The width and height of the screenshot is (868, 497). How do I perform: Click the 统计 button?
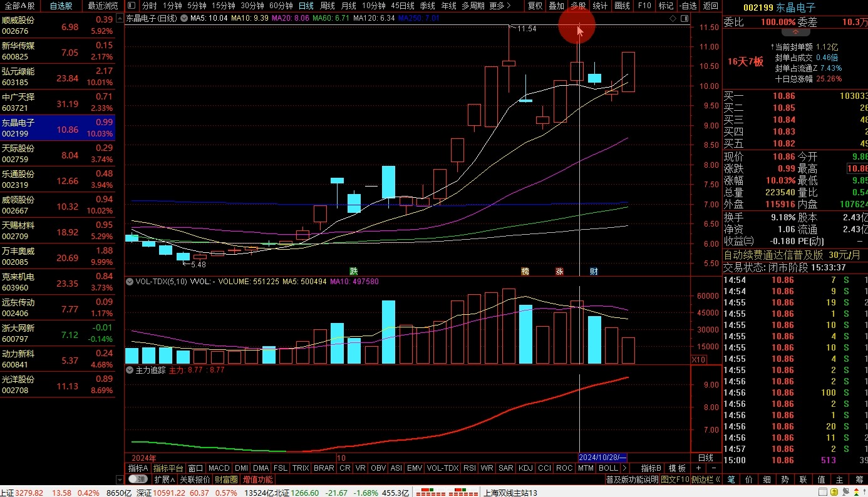pyautogui.click(x=600, y=6)
